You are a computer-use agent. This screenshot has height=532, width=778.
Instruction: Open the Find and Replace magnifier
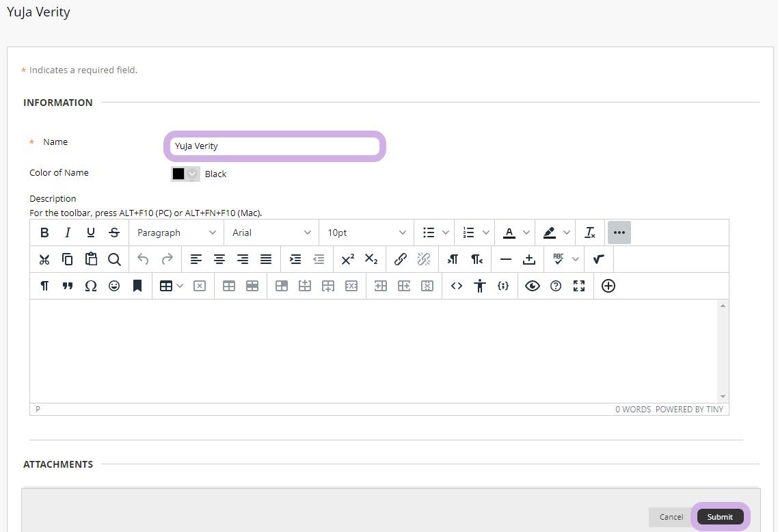[x=114, y=259]
